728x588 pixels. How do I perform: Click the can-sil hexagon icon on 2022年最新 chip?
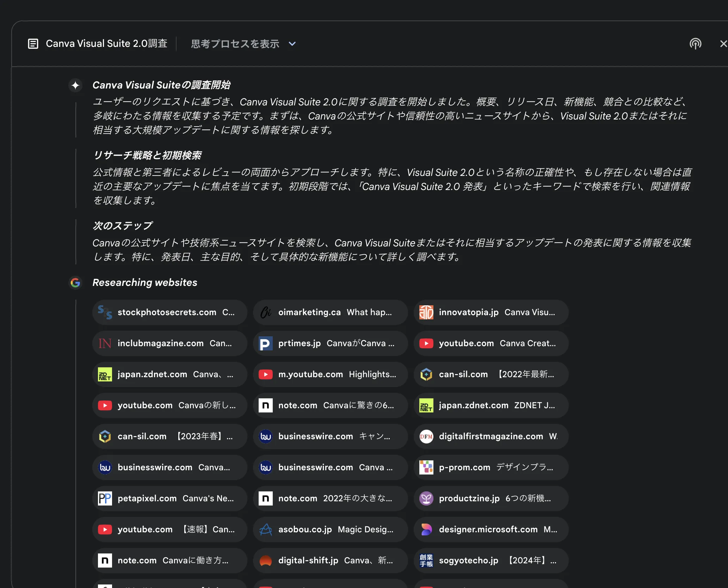[426, 374]
